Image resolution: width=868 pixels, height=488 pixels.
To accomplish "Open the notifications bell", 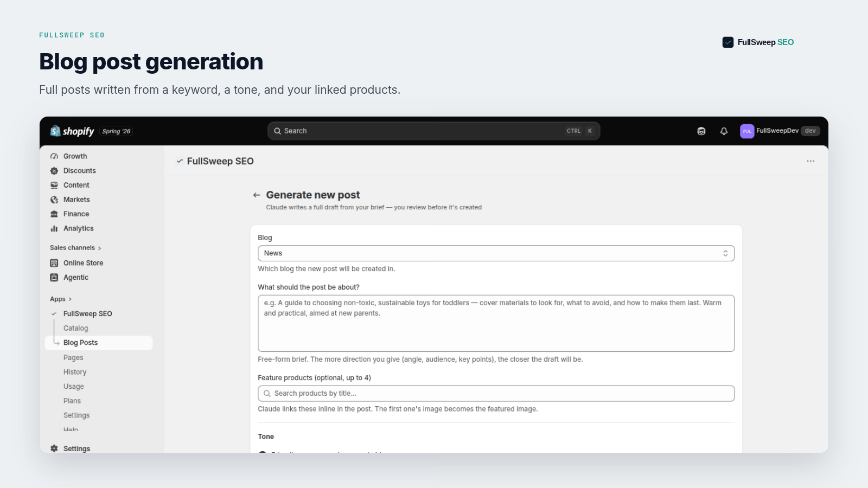I will (724, 131).
